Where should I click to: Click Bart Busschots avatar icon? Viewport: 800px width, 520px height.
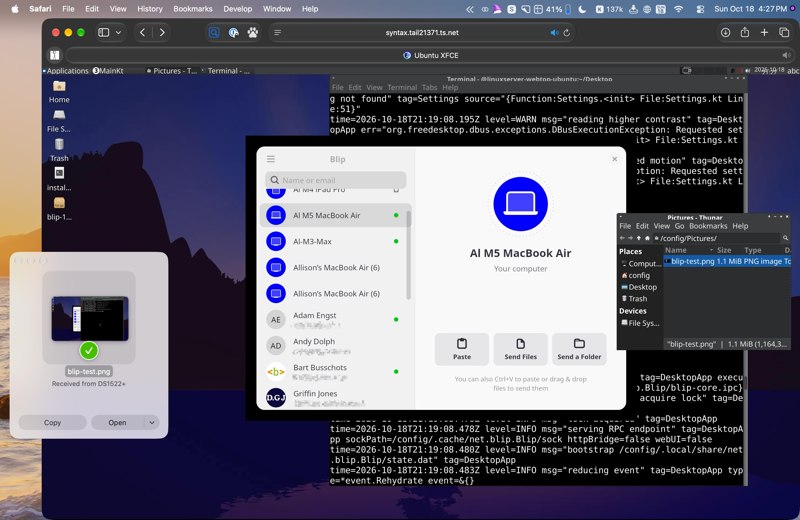click(276, 372)
